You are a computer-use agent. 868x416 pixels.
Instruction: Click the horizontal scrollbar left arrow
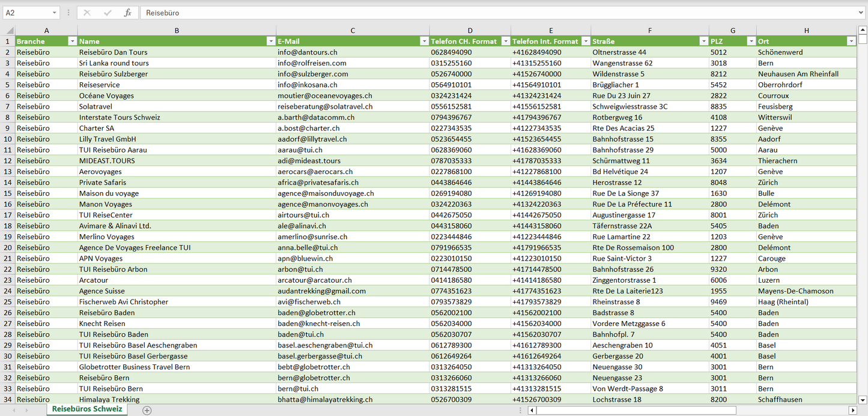point(532,410)
